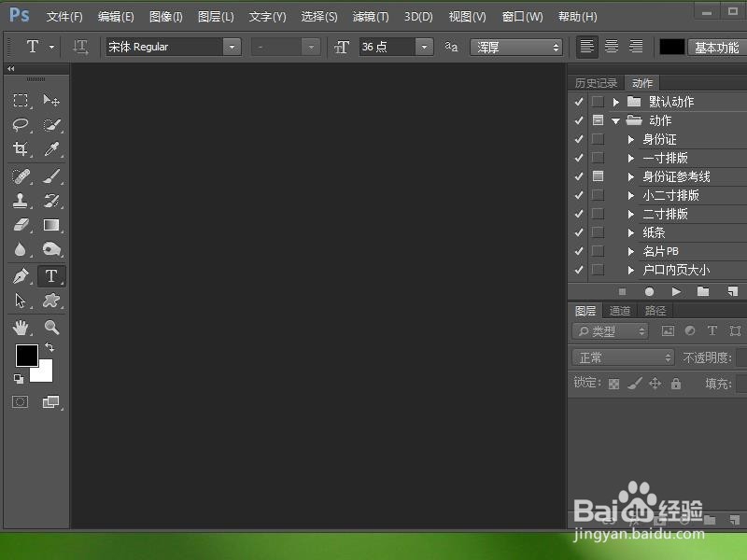Screen dimensions: 747x560
Task: Lock all layer attributes
Action: pos(676,384)
